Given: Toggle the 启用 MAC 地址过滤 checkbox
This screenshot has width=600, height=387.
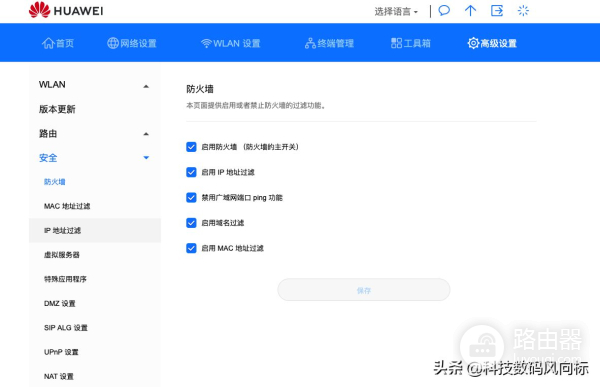Looking at the screenshot, I should (191, 248).
